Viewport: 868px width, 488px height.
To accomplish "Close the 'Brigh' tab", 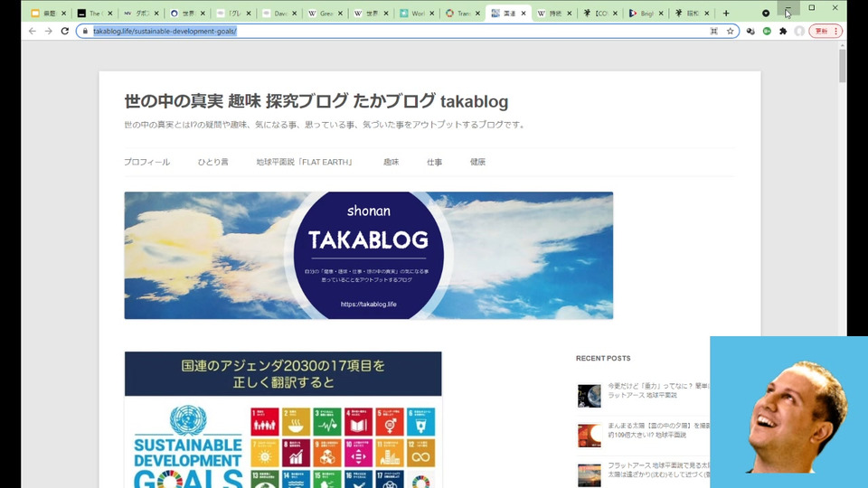I will coord(661,13).
